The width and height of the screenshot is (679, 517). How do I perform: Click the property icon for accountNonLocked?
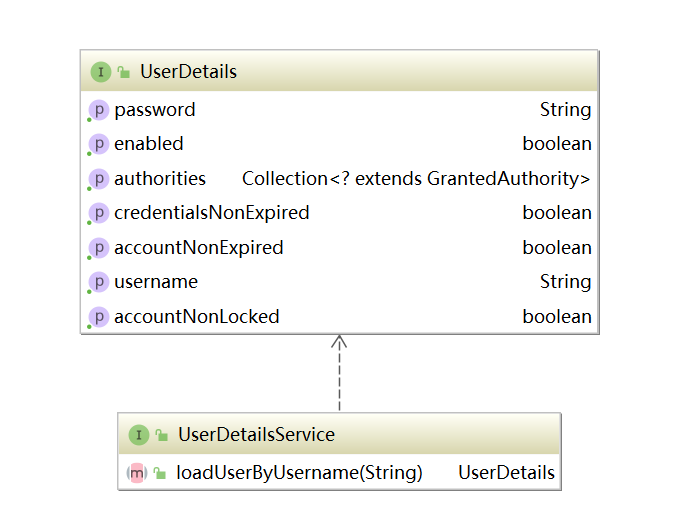99,317
